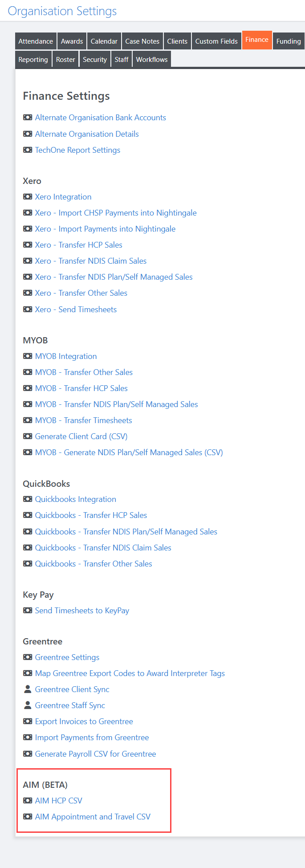Go to the Roster tab
This screenshot has height=868, width=305.
pyautogui.click(x=65, y=60)
